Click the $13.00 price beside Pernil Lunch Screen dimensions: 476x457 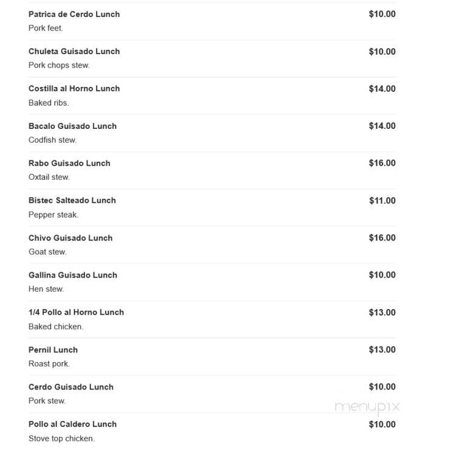click(382, 350)
